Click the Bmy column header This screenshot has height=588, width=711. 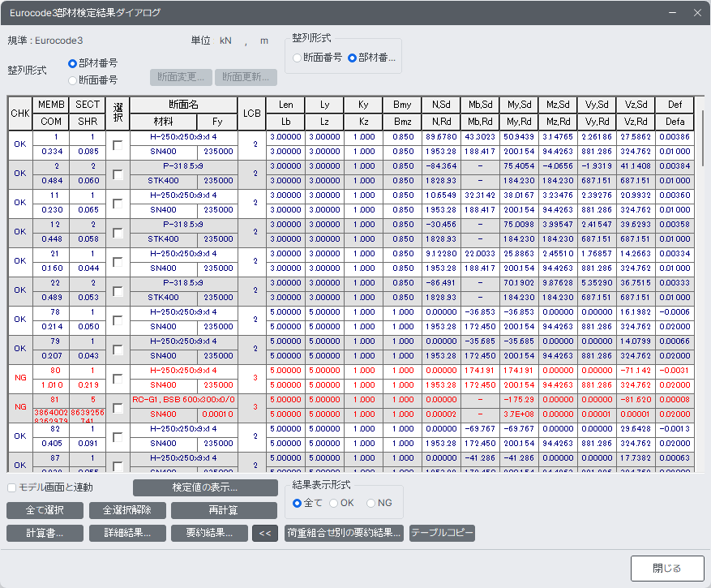tap(402, 105)
